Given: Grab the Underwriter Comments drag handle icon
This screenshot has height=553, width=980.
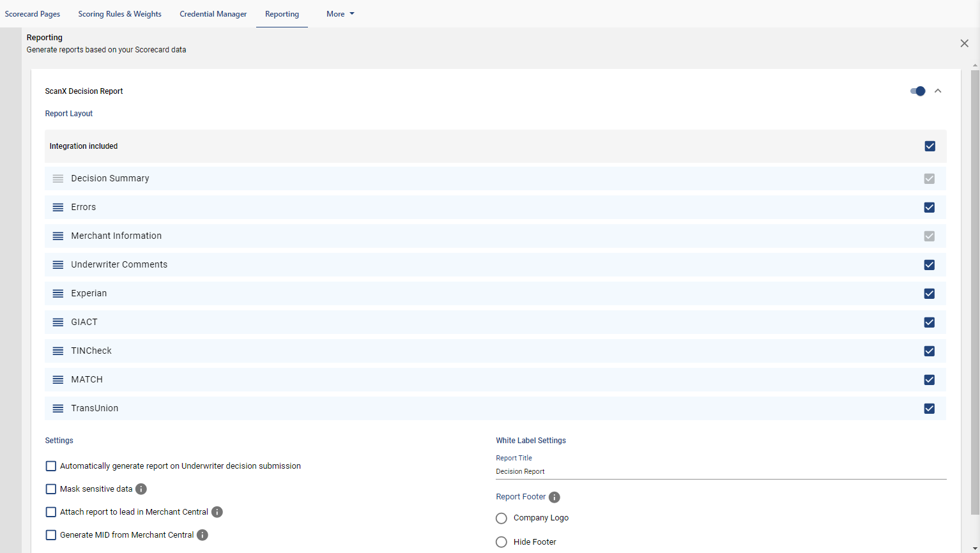Looking at the screenshot, I should (58, 265).
